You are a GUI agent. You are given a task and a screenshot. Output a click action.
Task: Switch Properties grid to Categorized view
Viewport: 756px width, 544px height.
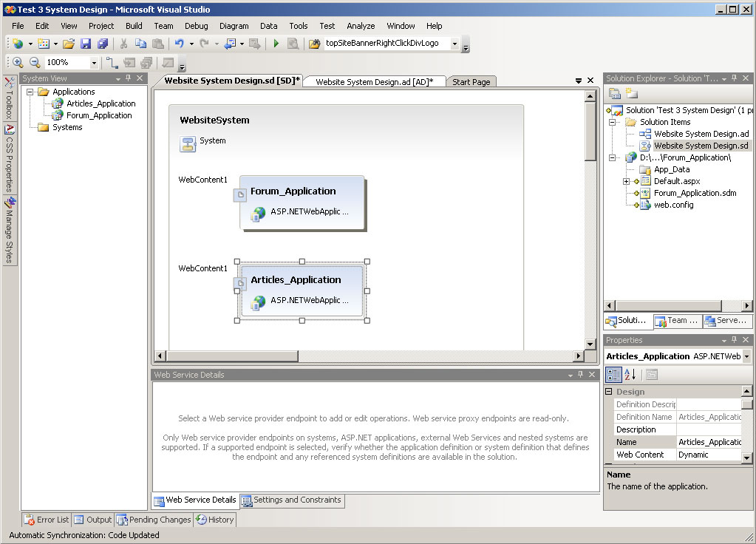pyautogui.click(x=614, y=374)
